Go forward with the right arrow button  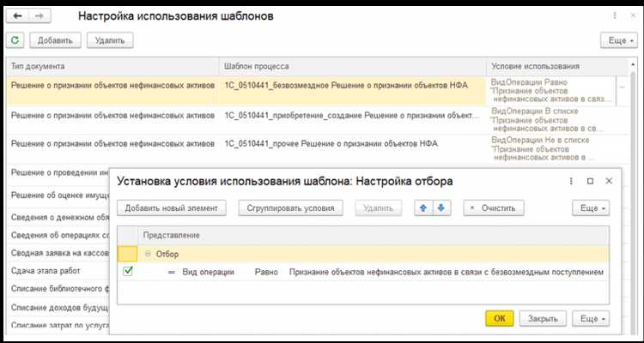point(39,16)
